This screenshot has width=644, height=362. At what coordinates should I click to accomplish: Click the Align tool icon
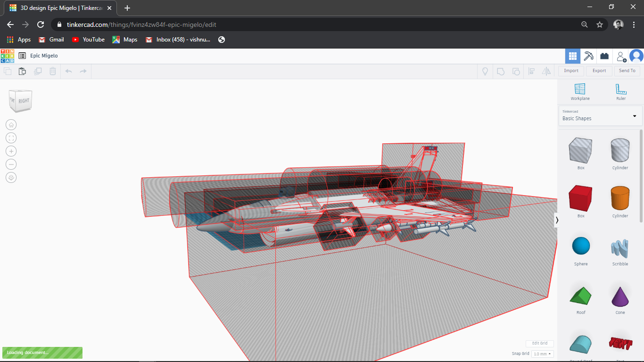(x=532, y=71)
